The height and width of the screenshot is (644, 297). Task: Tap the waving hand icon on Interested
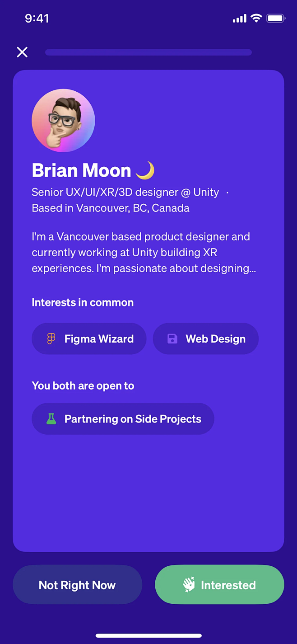click(189, 585)
